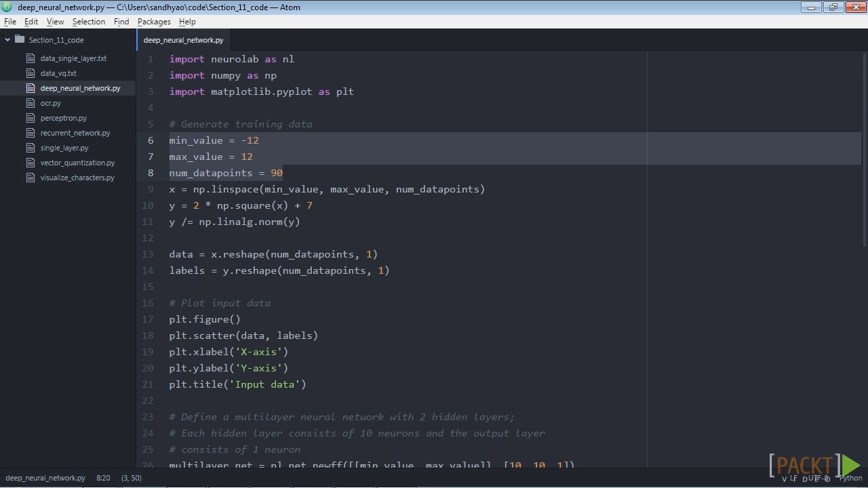Open single_layer.py file
The height and width of the screenshot is (488, 868).
(x=64, y=148)
